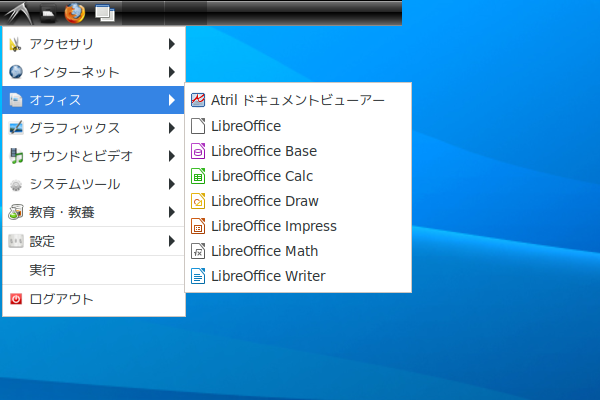This screenshot has width=600, height=400.
Task: Open the グラフィックス menu category
Action: [94, 128]
